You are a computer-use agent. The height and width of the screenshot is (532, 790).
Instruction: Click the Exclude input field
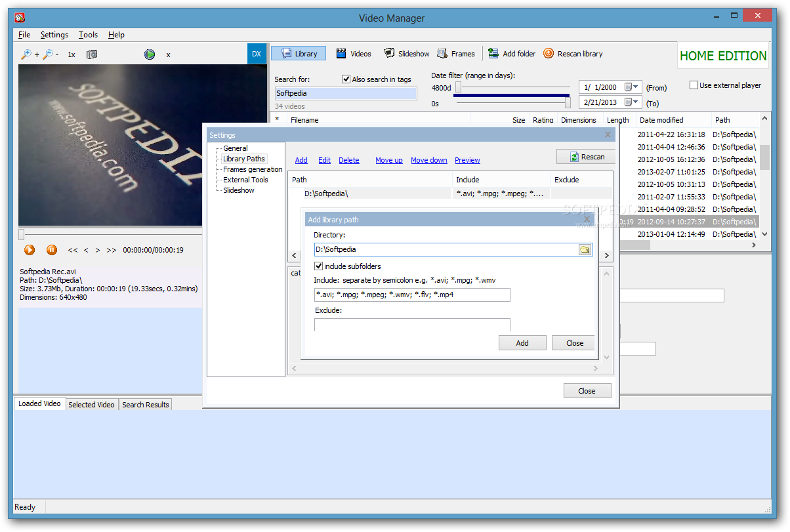[x=412, y=325]
